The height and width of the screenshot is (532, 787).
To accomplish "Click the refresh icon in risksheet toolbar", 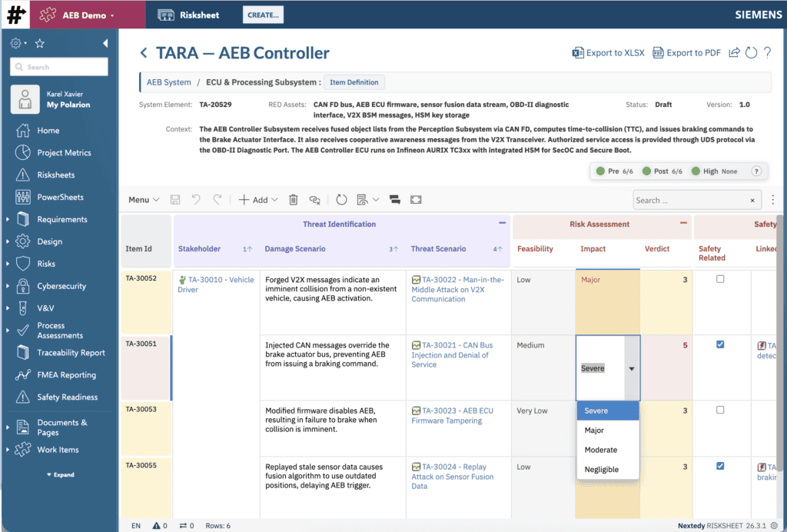I will pyautogui.click(x=342, y=200).
